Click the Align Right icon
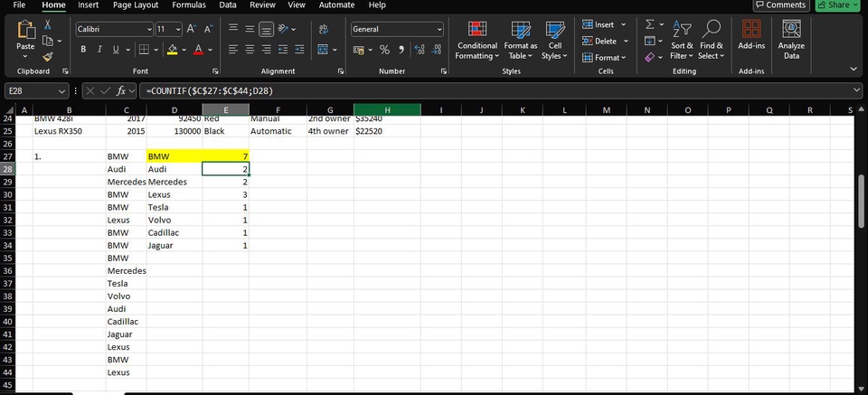This screenshot has width=868, height=395. tap(267, 49)
